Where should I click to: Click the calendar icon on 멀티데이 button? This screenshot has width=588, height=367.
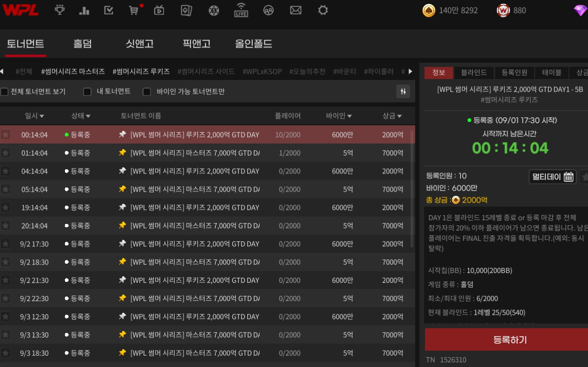click(568, 177)
